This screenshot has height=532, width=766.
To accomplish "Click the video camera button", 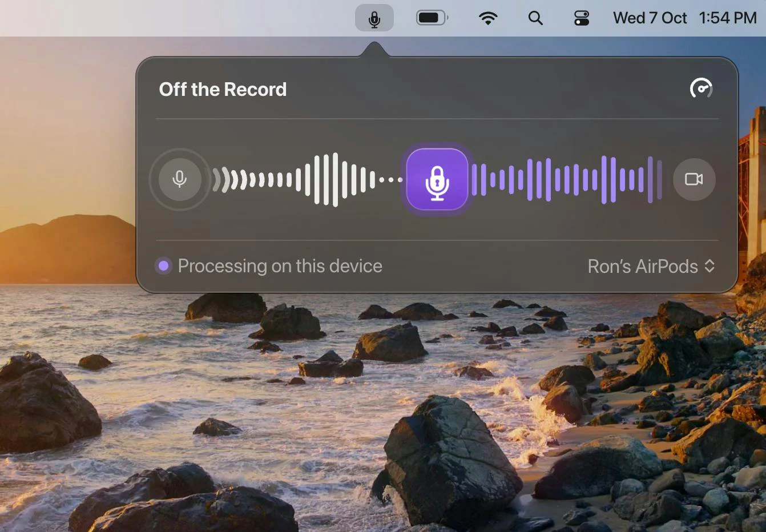I will coord(694,179).
